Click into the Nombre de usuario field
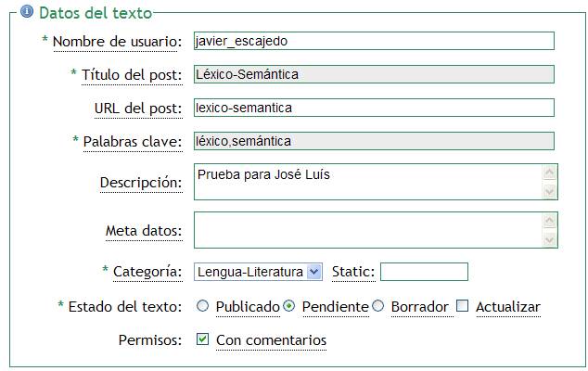The height and width of the screenshot is (371, 588). [374, 41]
